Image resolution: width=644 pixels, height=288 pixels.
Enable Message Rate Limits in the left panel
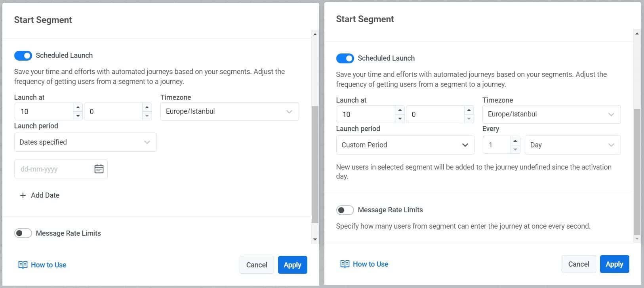coord(23,233)
